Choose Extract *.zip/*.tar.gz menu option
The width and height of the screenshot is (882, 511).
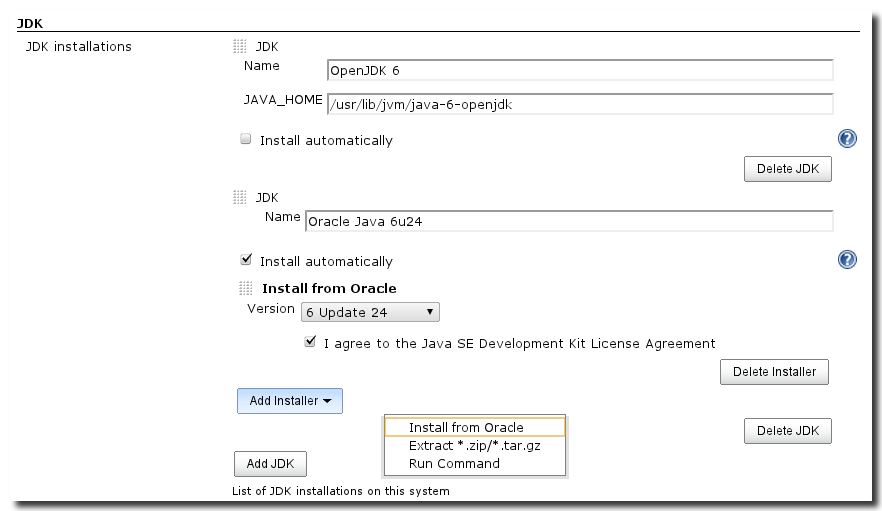(475, 445)
